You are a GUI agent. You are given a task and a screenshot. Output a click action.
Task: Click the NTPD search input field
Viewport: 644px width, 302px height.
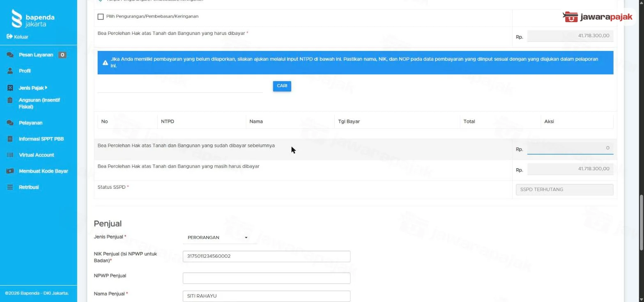(180, 87)
